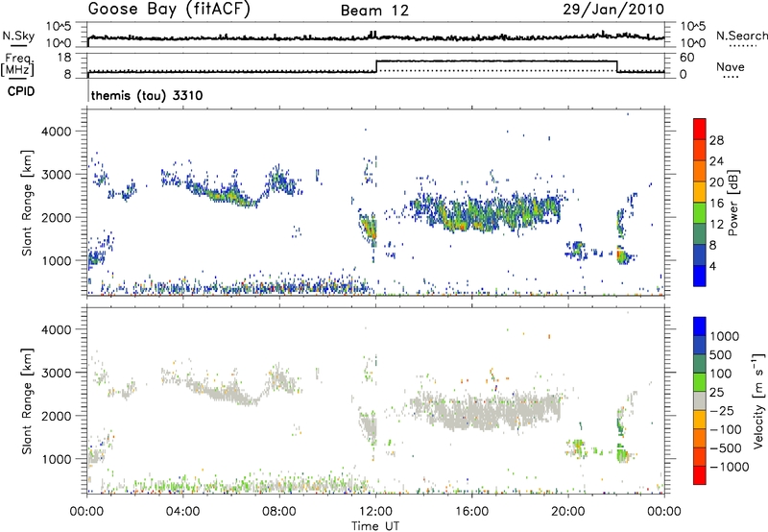Click the 'themis (tau) 3310' text
Image resolution: width=768 pixels, height=532 pixels.
pos(147,95)
